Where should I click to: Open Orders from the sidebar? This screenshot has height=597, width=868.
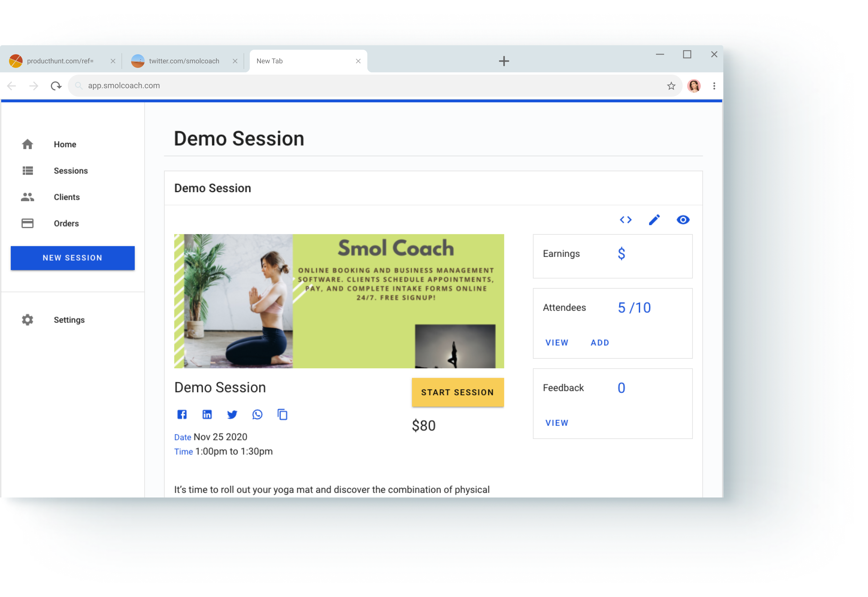click(x=66, y=224)
